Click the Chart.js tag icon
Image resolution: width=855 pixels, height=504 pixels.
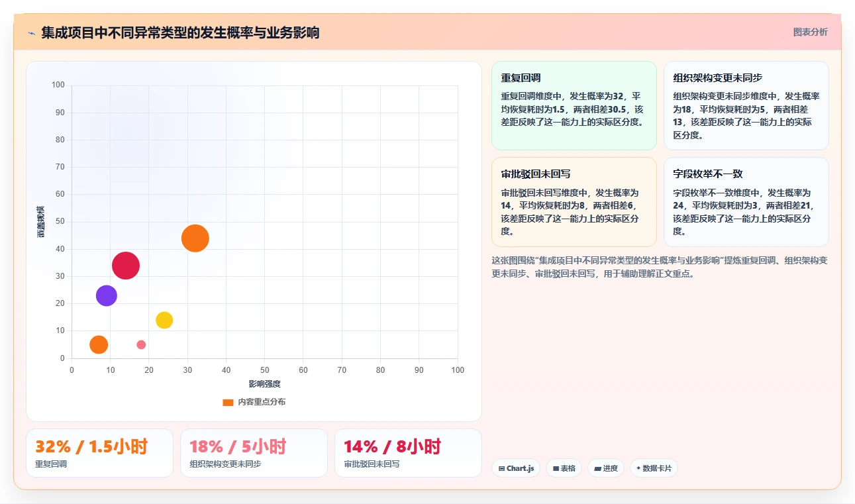(x=501, y=468)
